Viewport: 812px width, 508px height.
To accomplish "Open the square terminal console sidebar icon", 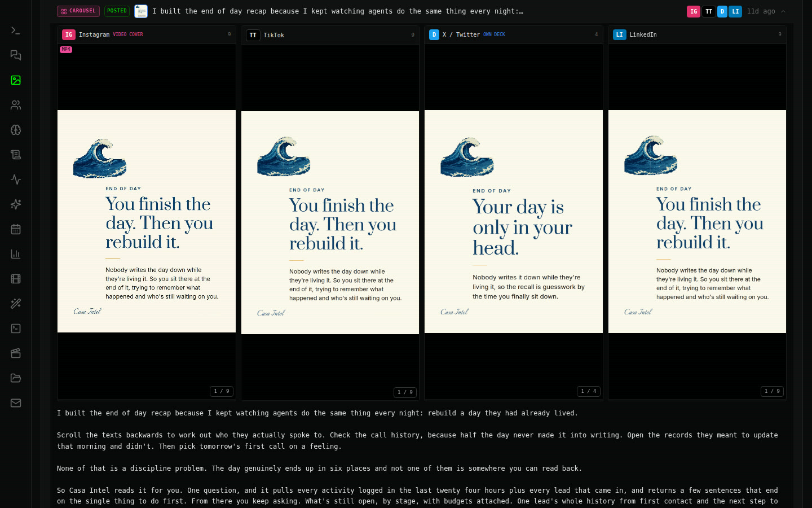I will tap(16, 329).
